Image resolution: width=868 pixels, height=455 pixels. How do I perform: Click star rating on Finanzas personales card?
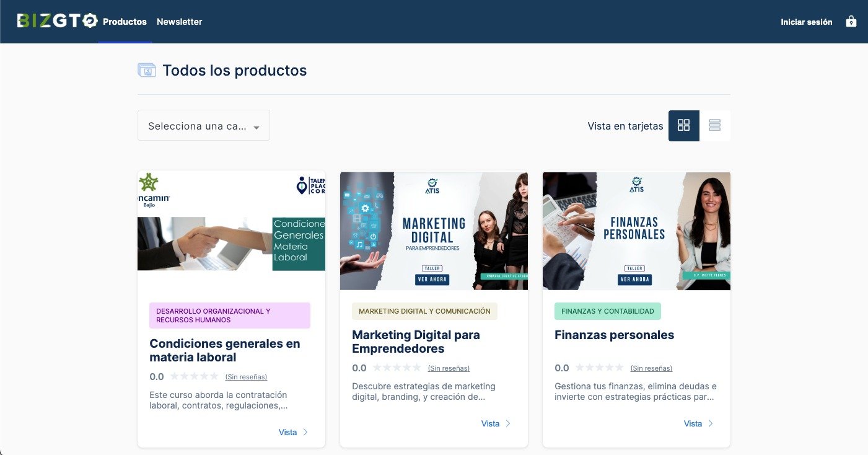(x=600, y=368)
